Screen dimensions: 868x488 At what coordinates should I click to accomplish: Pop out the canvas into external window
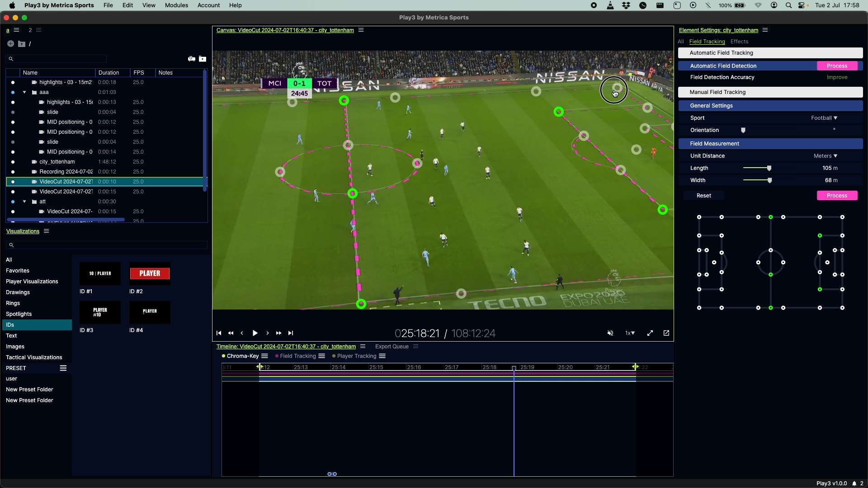tap(666, 333)
